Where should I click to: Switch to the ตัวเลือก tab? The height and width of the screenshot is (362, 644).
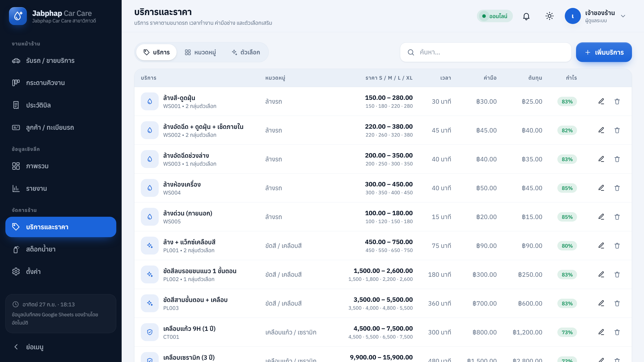[246, 52]
